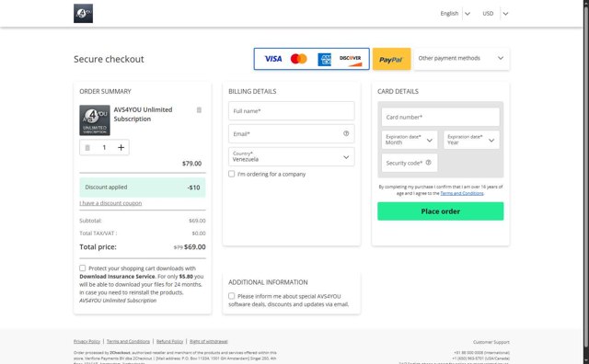This screenshot has height=364, width=589.
Task: Click the $79.00 item price
Action: [x=191, y=164]
